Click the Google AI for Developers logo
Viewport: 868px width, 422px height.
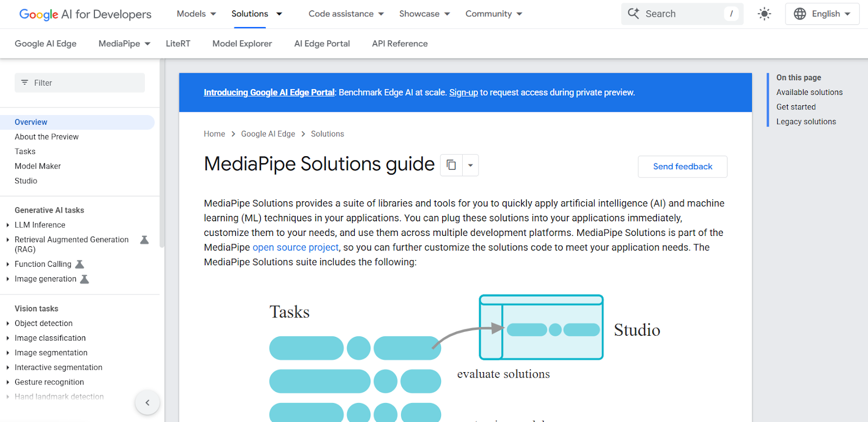[85, 14]
